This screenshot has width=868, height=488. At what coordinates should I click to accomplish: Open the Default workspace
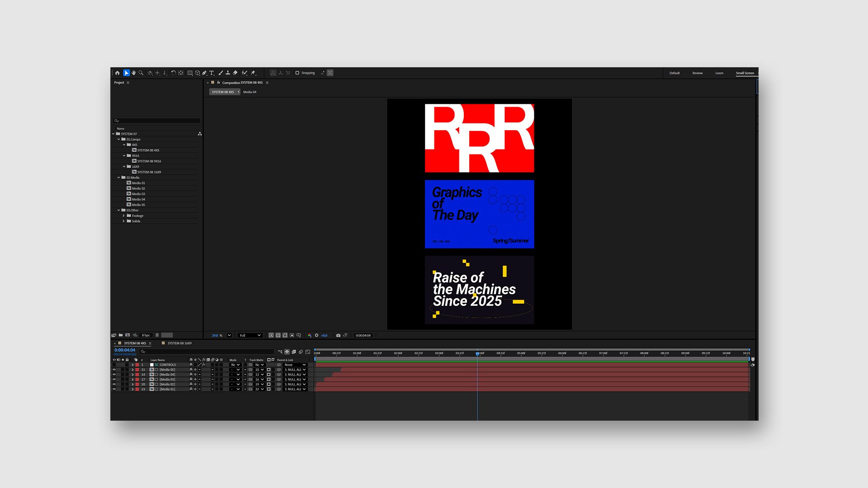(675, 73)
